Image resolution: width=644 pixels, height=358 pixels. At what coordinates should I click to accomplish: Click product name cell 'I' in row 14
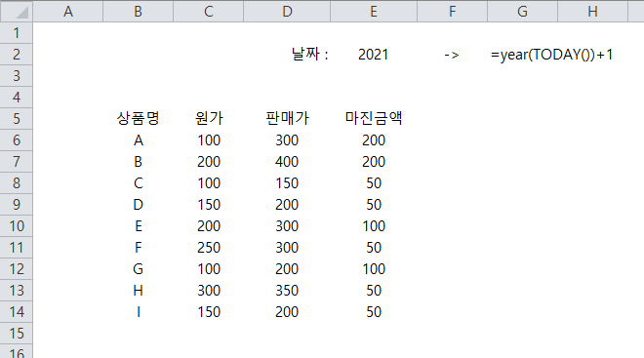point(138,311)
